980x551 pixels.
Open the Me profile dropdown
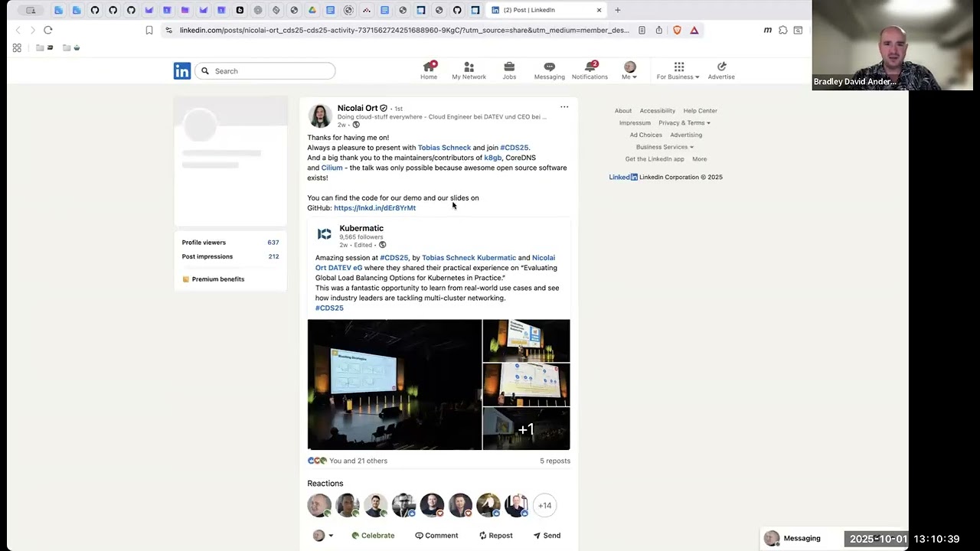629,70
